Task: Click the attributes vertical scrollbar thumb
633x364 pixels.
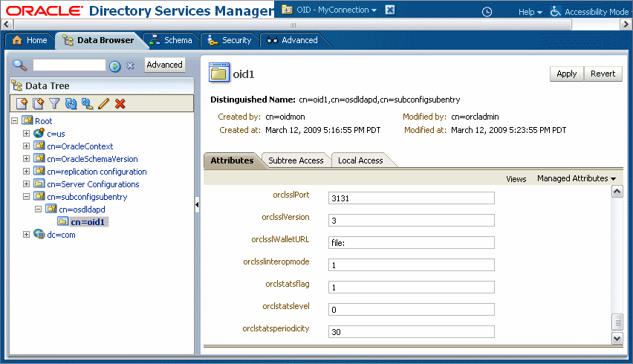Action: coord(617,322)
